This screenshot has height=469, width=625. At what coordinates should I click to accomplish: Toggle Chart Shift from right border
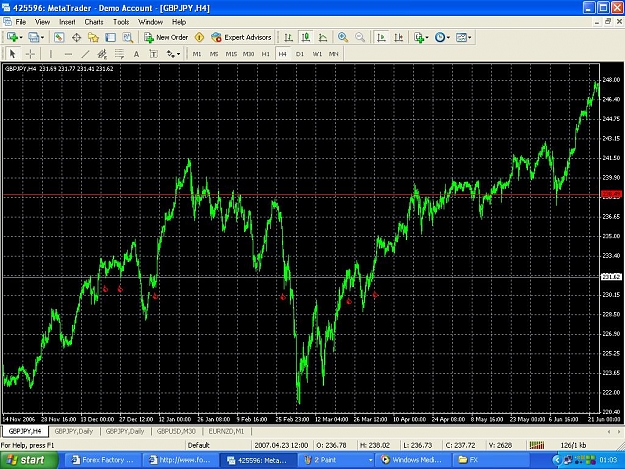[399, 37]
